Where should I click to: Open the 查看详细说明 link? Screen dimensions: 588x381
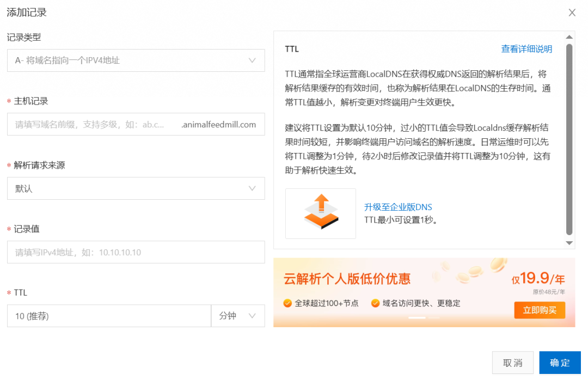pyautogui.click(x=526, y=49)
